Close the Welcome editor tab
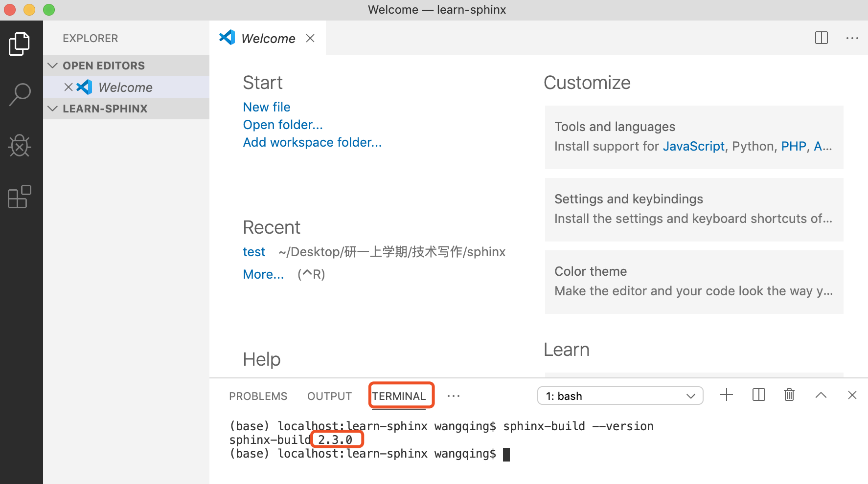The image size is (868, 484). click(310, 38)
